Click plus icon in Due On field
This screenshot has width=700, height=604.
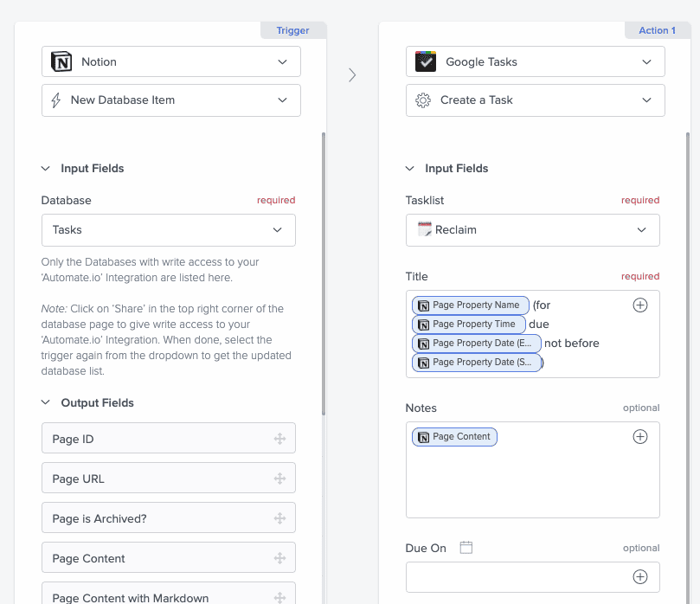(x=640, y=577)
